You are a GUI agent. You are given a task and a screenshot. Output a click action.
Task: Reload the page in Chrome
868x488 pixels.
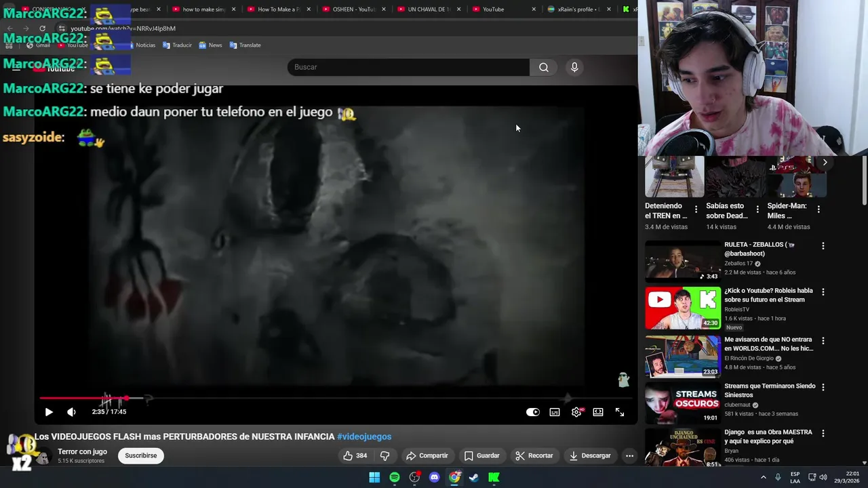pyautogui.click(x=42, y=28)
